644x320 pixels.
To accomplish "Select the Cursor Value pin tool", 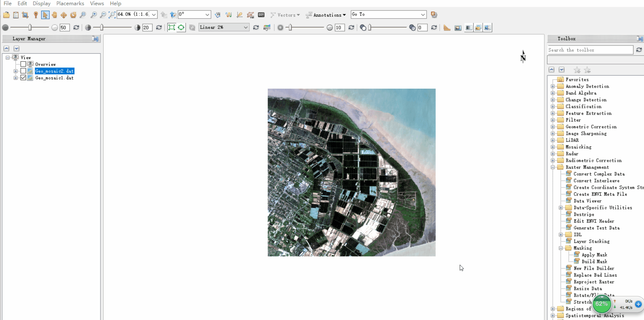I will (35, 15).
